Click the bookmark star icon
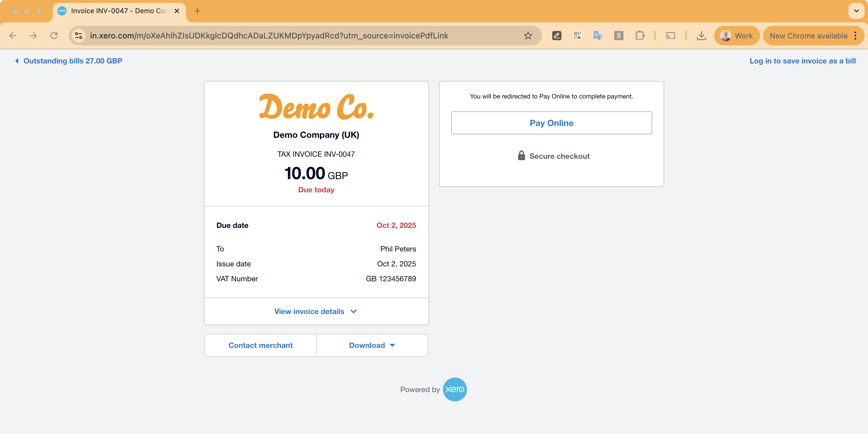The image size is (868, 434). (528, 36)
